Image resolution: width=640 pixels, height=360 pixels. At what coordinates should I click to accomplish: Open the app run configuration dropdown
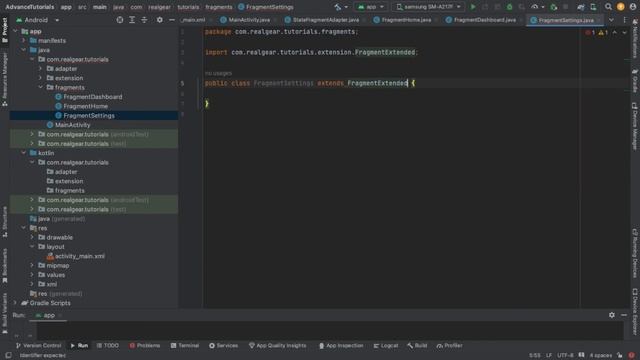[x=371, y=7]
